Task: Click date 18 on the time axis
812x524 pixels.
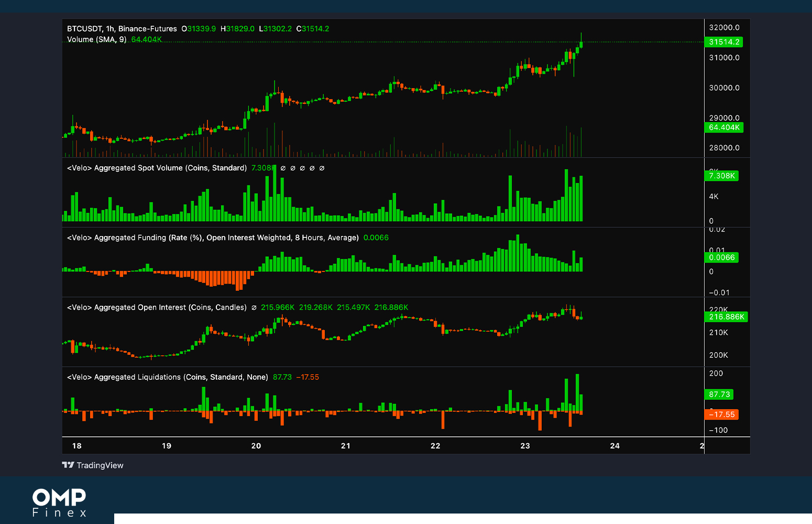Action: (x=77, y=446)
